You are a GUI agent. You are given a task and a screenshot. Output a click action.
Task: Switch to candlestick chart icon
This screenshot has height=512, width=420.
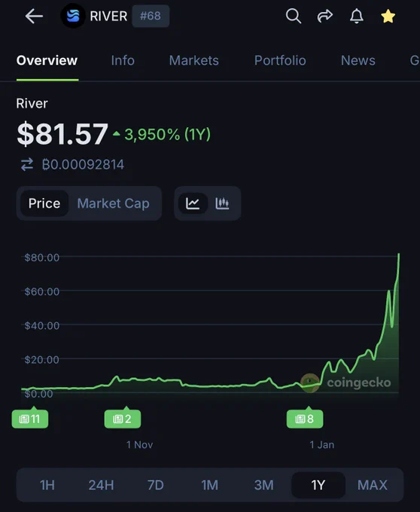tap(222, 203)
